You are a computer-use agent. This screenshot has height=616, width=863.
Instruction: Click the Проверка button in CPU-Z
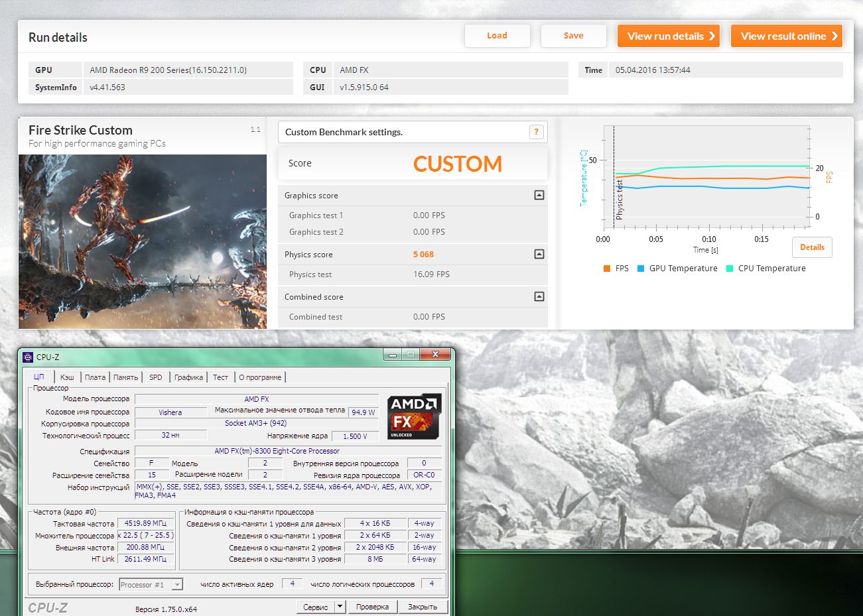pyautogui.click(x=372, y=607)
